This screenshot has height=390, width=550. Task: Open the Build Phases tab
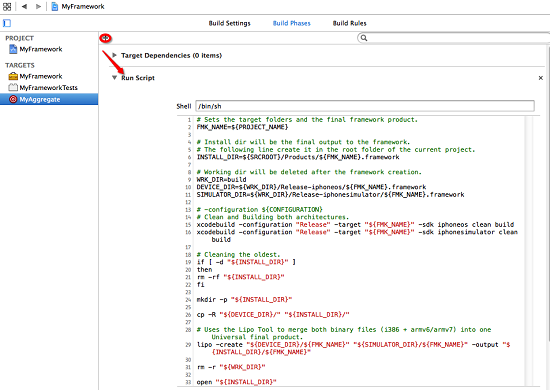[x=291, y=23]
